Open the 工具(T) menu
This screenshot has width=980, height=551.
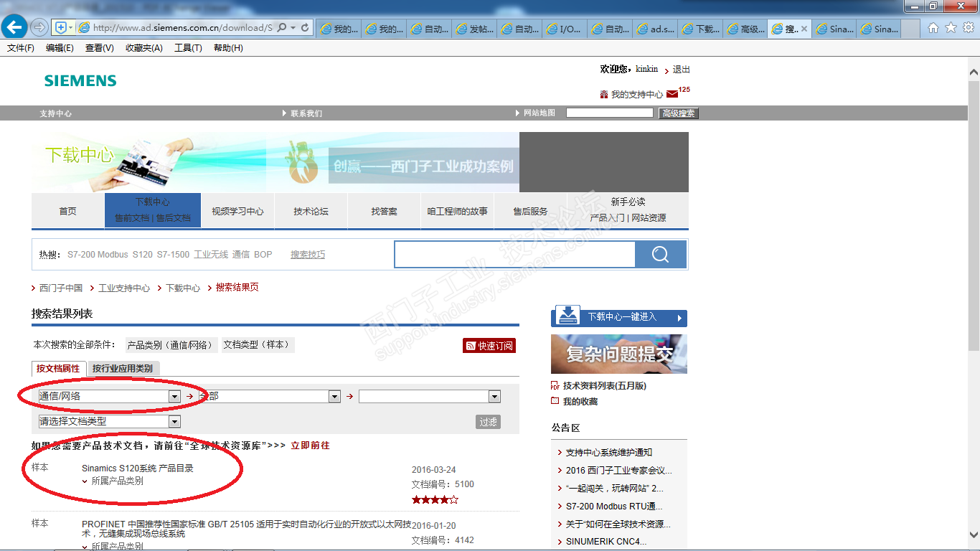coord(188,48)
